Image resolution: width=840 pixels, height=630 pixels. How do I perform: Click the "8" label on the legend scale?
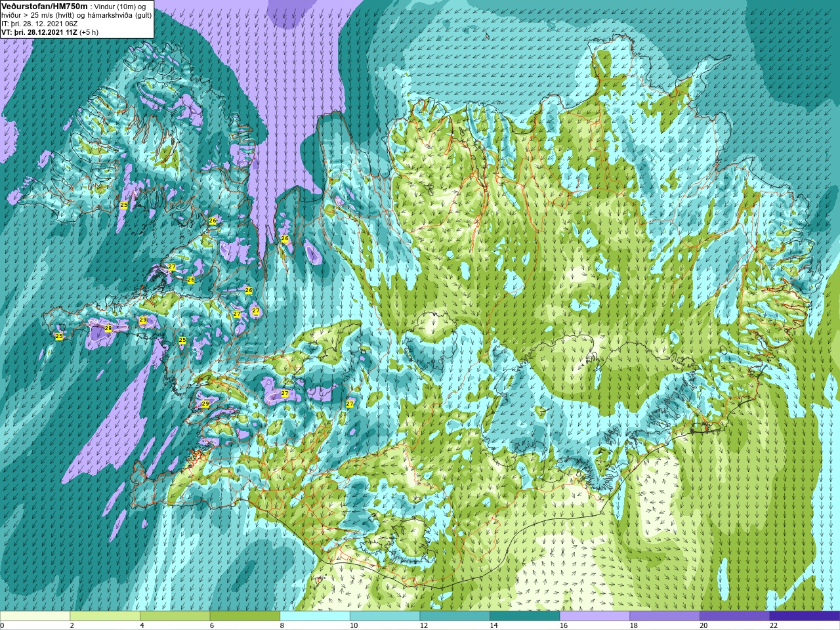[x=282, y=625]
